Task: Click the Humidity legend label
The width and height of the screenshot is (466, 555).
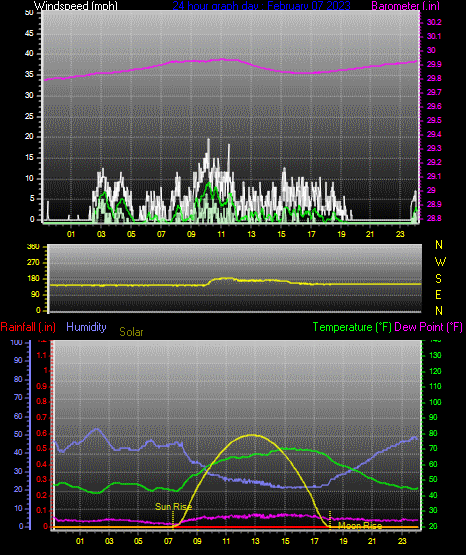Action: tap(86, 326)
